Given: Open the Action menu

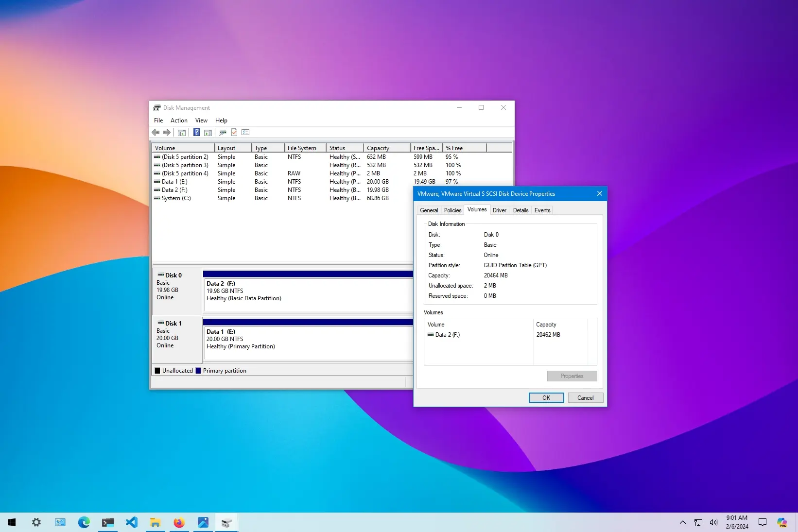Looking at the screenshot, I should pyautogui.click(x=179, y=120).
